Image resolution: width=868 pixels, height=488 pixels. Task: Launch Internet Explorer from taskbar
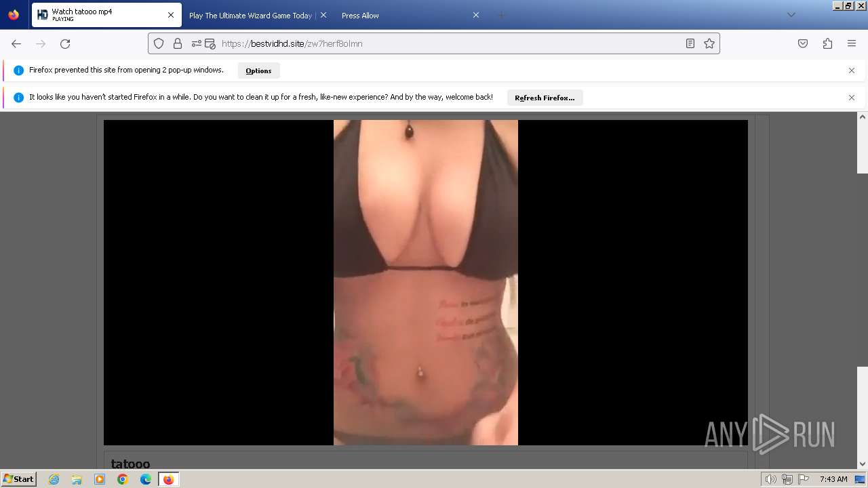(x=54, y=479)
